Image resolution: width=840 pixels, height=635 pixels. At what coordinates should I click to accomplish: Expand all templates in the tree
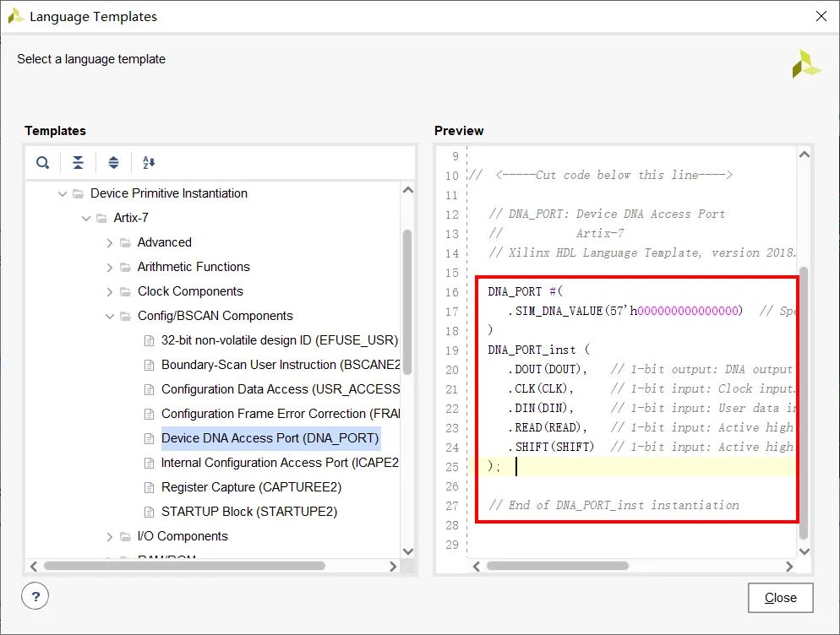pos(113,162)
